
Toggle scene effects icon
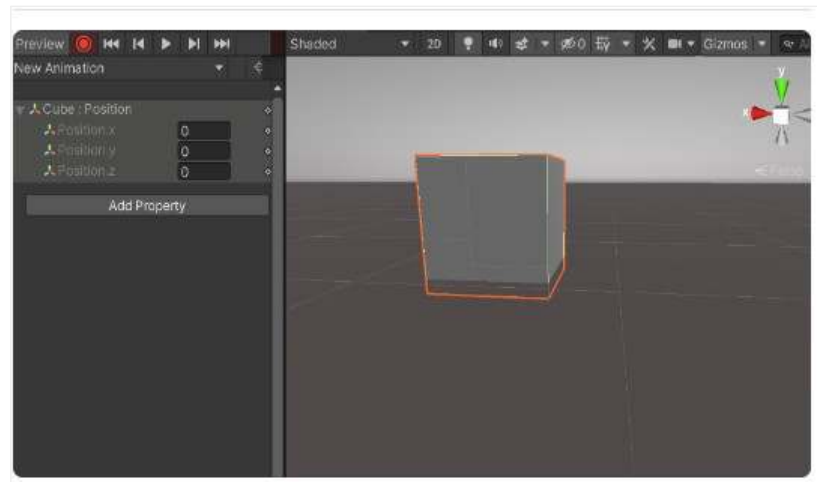click(521, 44)
